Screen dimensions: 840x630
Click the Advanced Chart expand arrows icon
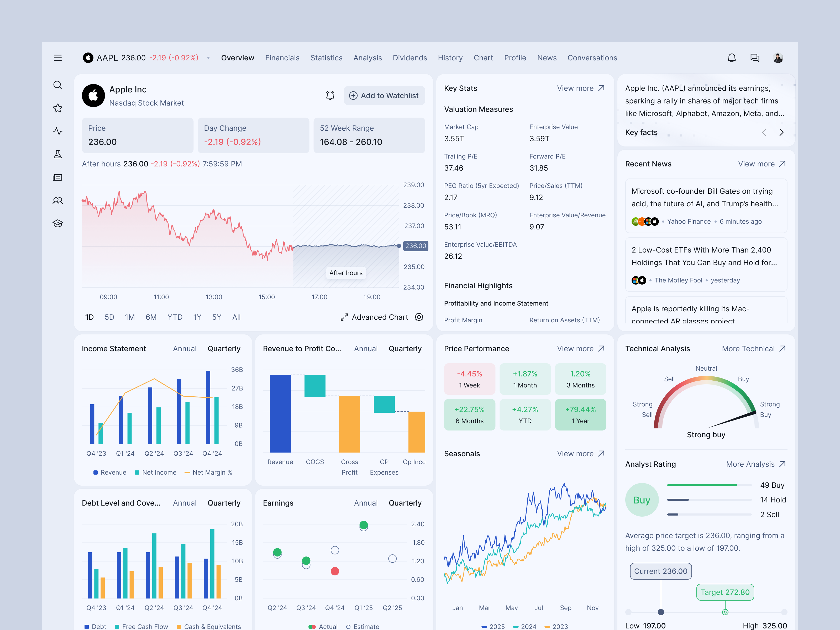point(344,317)
